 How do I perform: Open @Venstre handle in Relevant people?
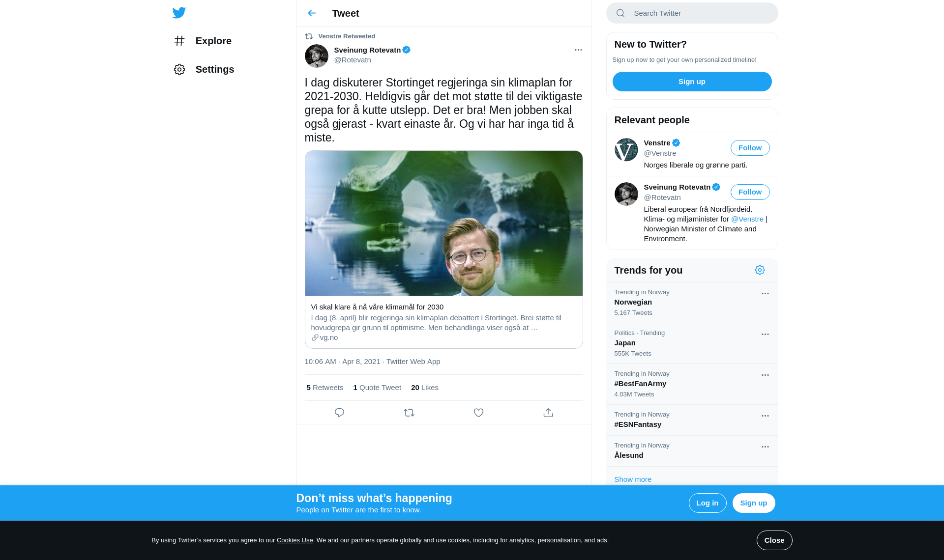tap(660, 153)
